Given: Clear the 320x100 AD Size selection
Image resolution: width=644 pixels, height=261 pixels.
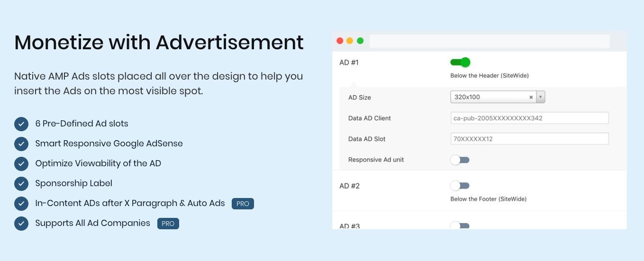Looking at the screenshot, I should coord(531,97).
